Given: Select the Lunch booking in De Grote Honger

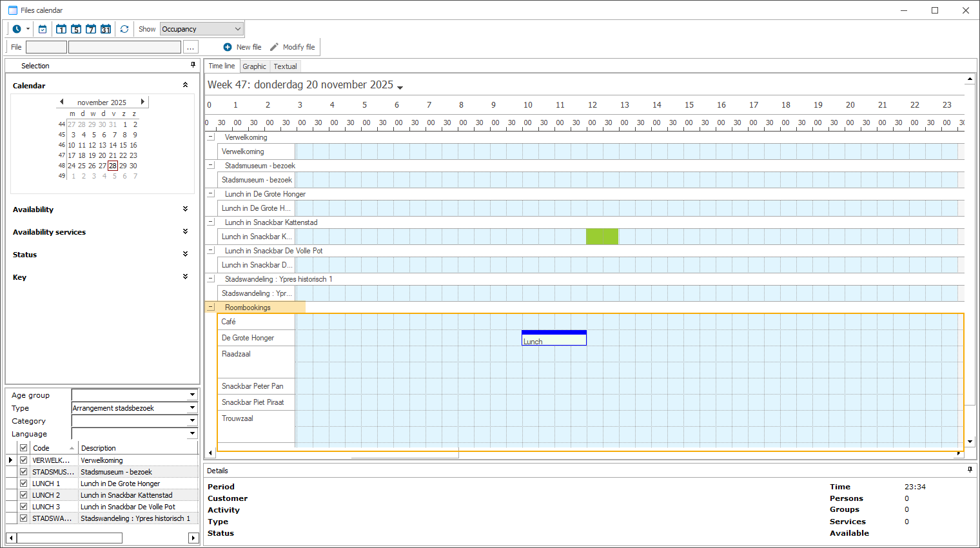Looking at the screenshot, I should point(554,339).
